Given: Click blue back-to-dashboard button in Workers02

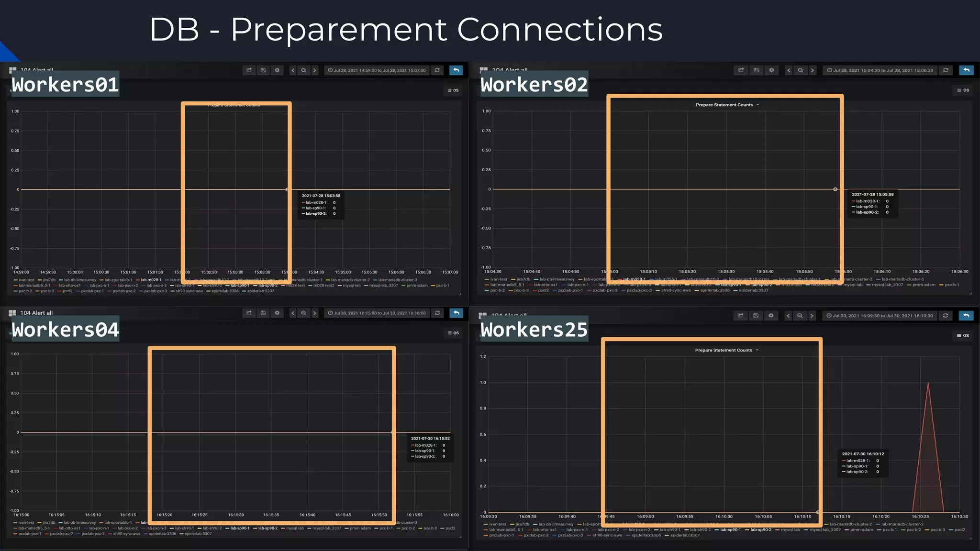Looking at the screenshot, I should pyautogui.click(x=967, y=70).
